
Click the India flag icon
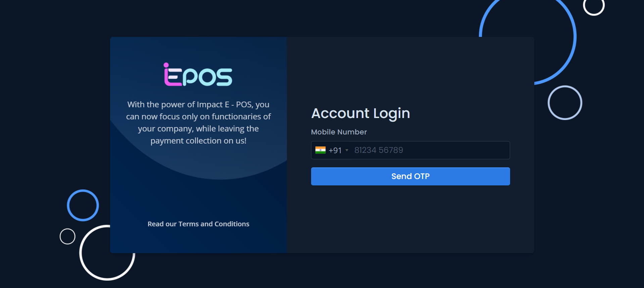(x=320, y=150)
